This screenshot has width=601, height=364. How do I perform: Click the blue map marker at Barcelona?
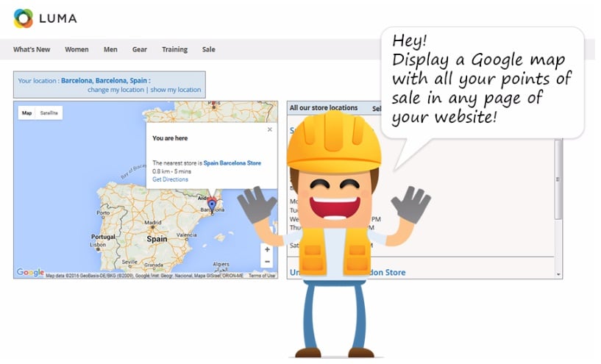(x=212, y=207)
